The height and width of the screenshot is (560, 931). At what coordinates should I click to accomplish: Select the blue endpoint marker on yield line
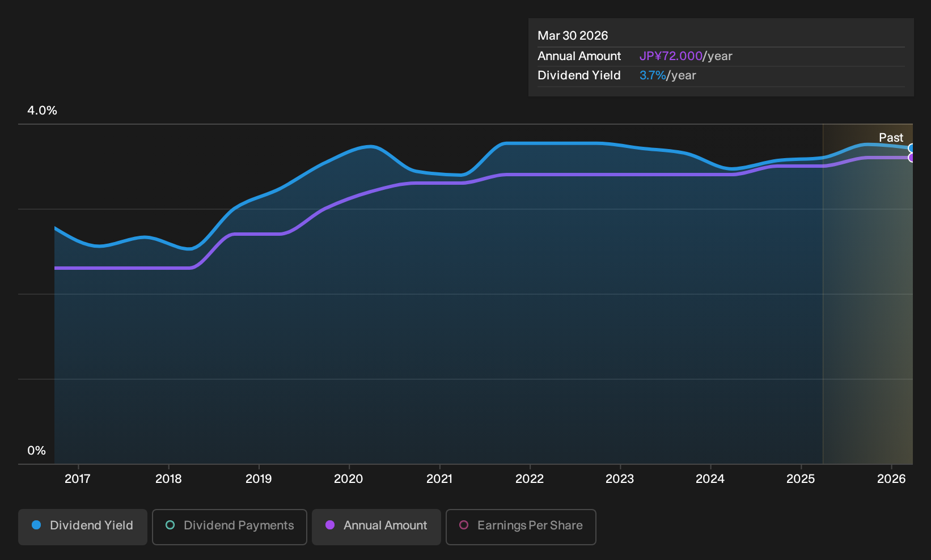911,149
